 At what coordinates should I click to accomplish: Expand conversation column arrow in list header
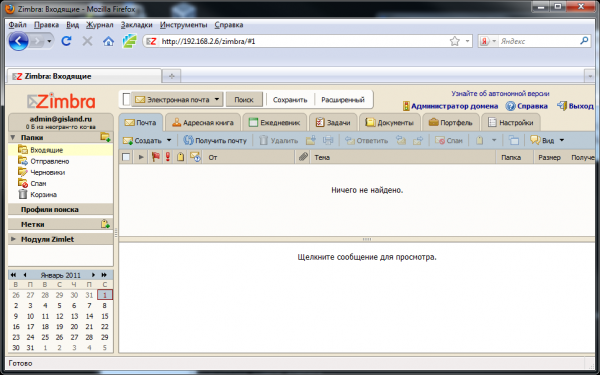click(141, 157)
